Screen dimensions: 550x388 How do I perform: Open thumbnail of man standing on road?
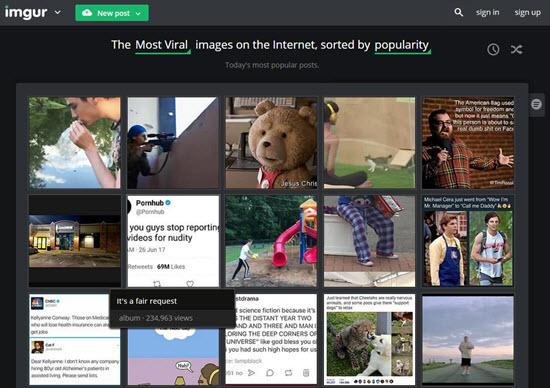pyautogui.click(x=468, y=340)
